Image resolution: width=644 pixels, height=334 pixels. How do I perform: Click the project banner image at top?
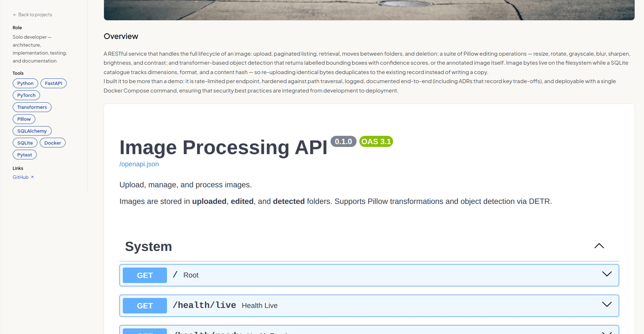369,10
